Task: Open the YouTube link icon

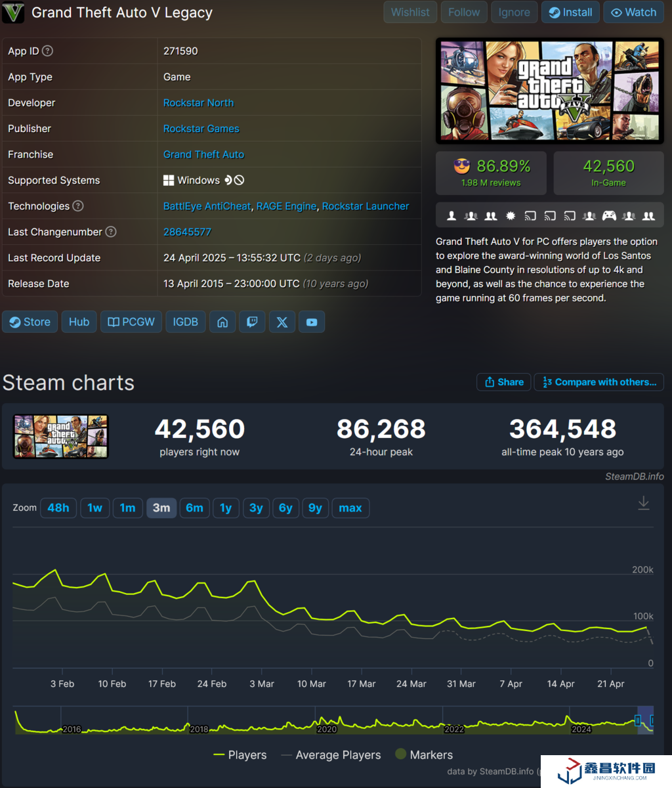Action: [312, 322]
